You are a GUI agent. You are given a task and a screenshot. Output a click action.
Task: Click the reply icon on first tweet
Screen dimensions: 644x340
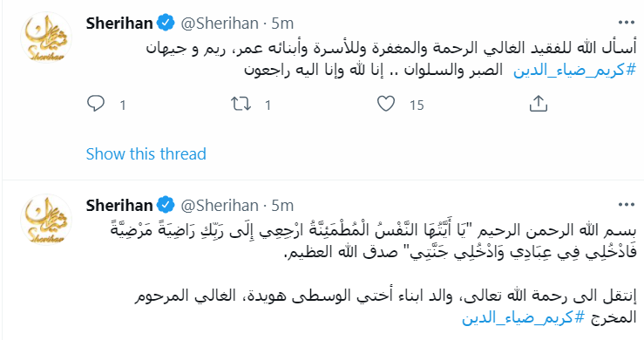pos(96,104)
